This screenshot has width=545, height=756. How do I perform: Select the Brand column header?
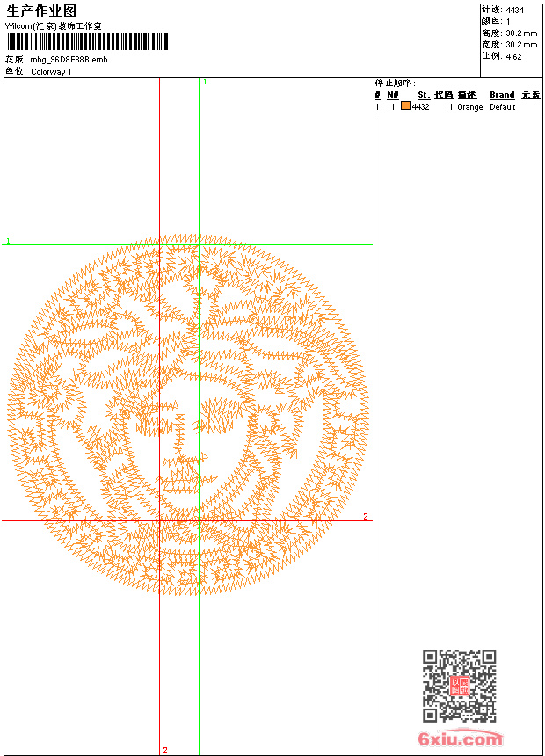tap(502, 95)
